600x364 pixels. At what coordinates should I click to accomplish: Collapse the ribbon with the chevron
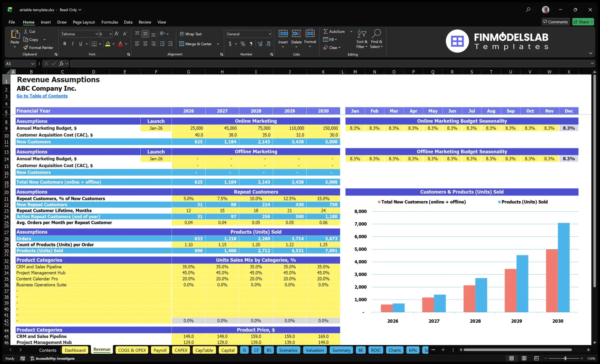click(x=591, y=53)
